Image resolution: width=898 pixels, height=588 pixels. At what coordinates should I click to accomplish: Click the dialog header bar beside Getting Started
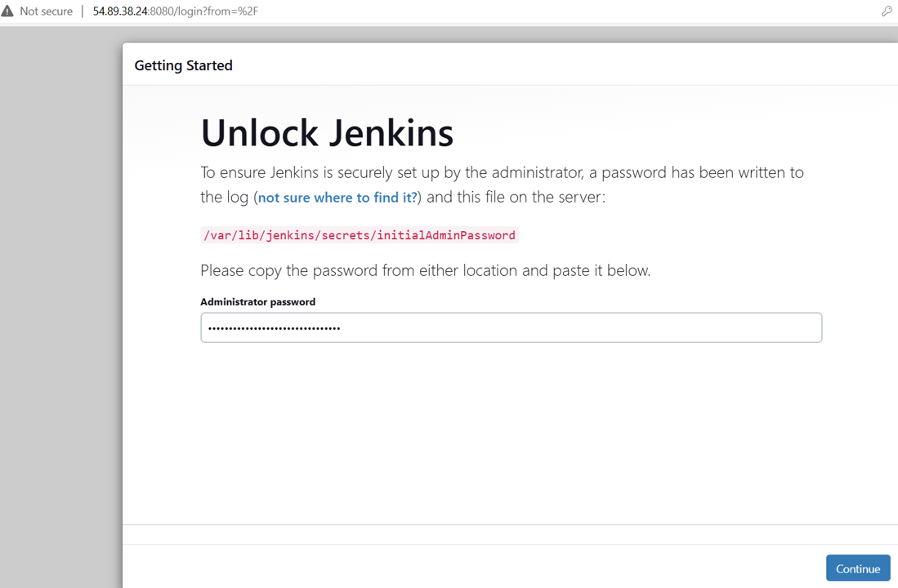click(561, 65)
